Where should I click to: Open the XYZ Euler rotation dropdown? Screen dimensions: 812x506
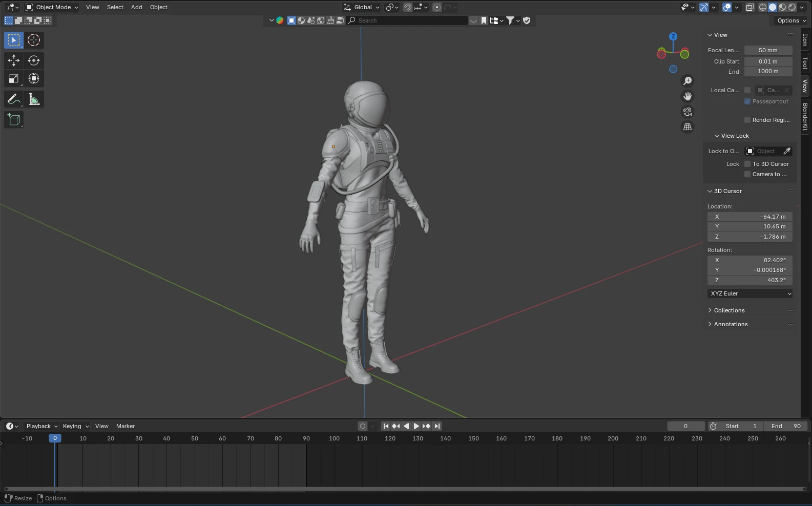pyautogui.click(x=751, y=293)
